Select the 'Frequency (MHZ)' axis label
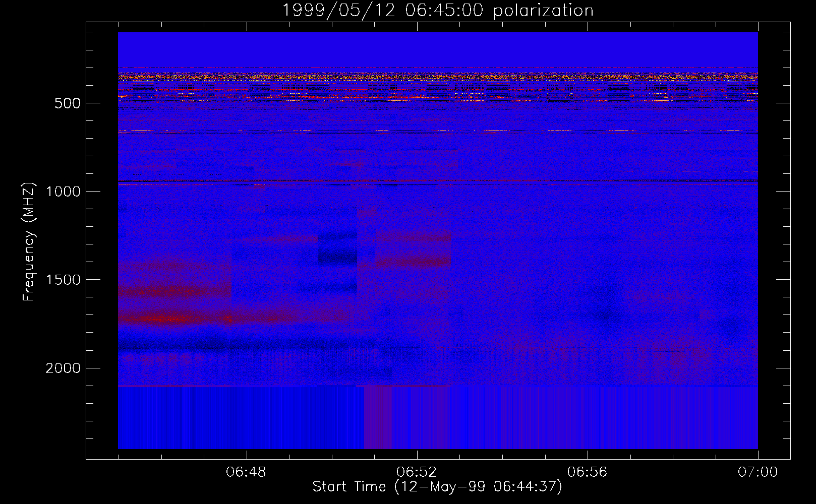Screen dimensions: 816x504 click(29, 242)
